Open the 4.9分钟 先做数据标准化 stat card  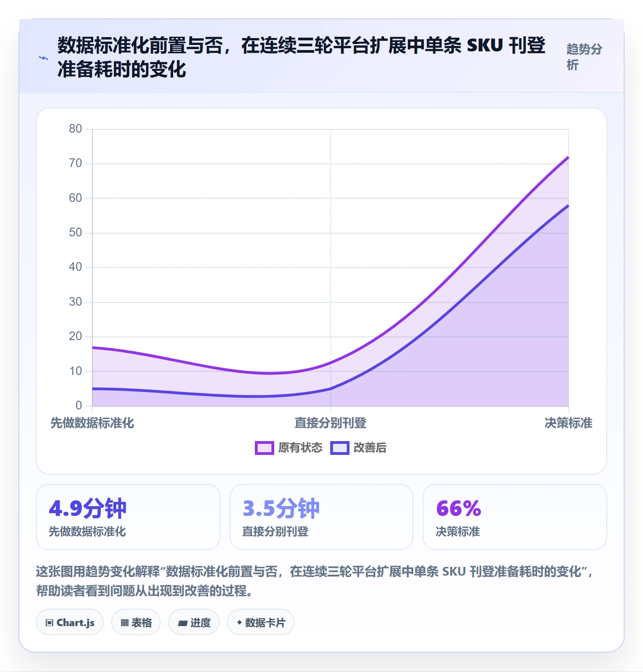pos(128,517)
